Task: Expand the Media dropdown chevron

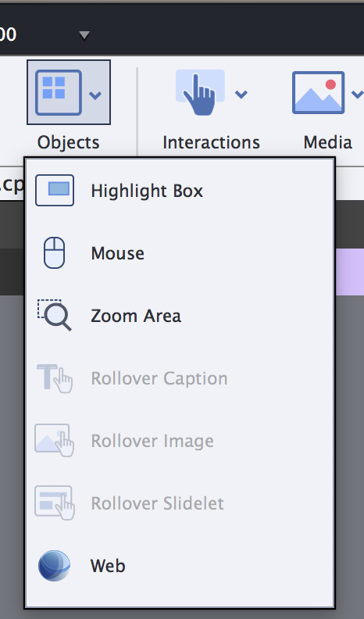Action: [x=357, y=95]
